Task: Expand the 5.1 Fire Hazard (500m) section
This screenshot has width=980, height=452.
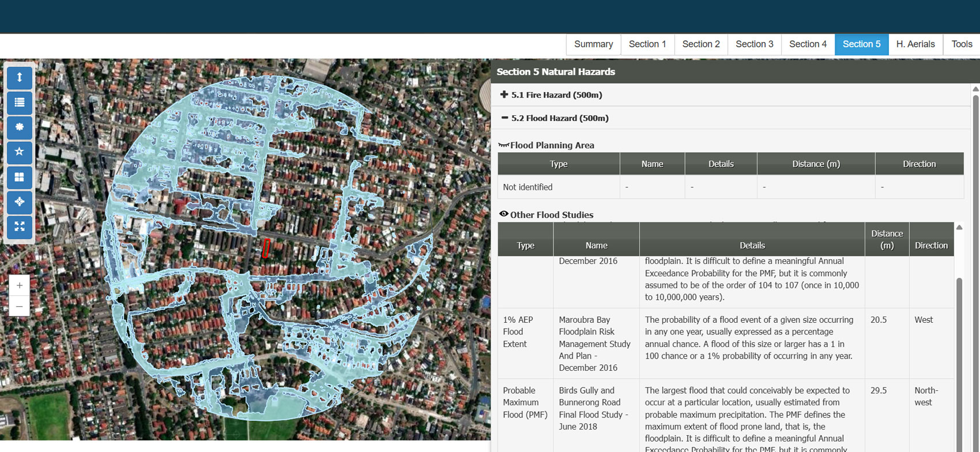Action: [x=552, y=95]
